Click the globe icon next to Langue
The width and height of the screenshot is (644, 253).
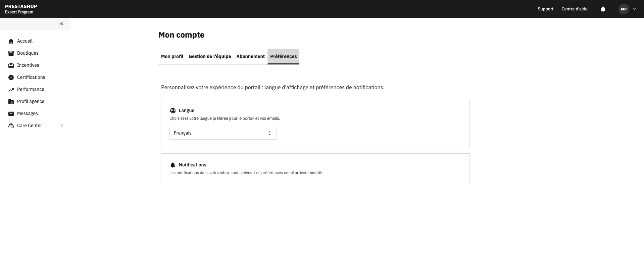tap(173, 111)
